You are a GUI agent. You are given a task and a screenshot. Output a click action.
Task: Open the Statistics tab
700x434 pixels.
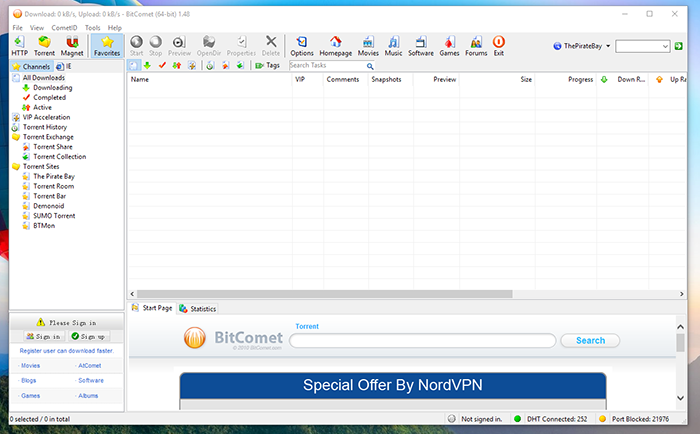pos(198,309)
